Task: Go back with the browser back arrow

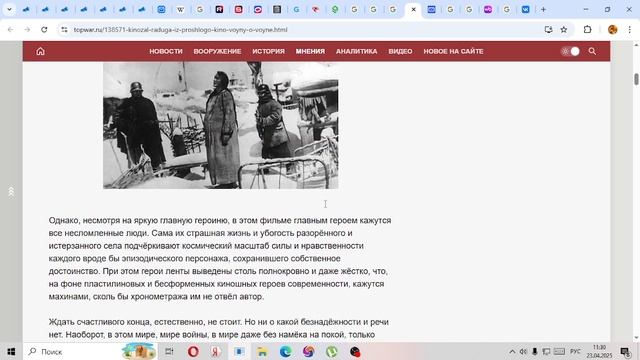Action: coord(11,29)
